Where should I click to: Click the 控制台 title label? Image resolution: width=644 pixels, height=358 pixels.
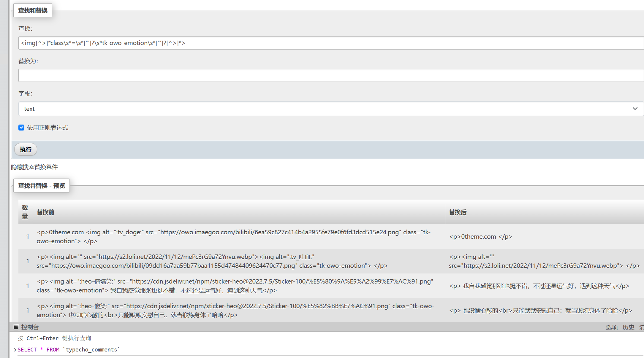pyautogui.click(x=30, y=327)
